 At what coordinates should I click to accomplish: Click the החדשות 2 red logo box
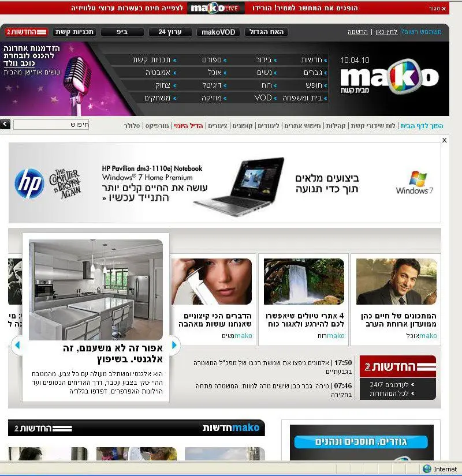point(397,366)
